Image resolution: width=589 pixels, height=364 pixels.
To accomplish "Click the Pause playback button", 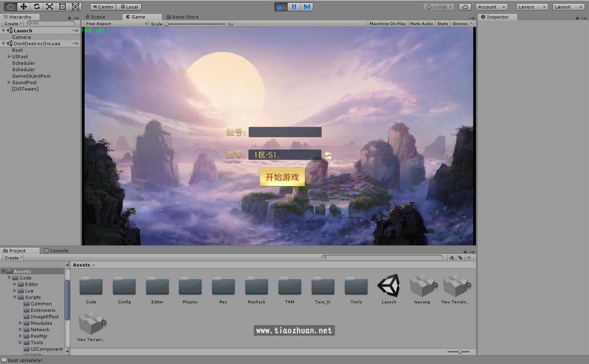I will [x=294, y=6].
